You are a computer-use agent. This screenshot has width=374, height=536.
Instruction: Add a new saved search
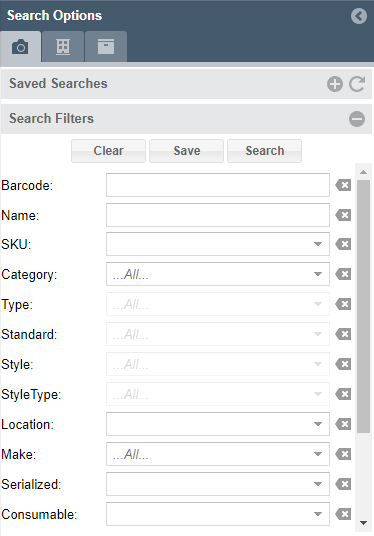(x=335, y=84)
